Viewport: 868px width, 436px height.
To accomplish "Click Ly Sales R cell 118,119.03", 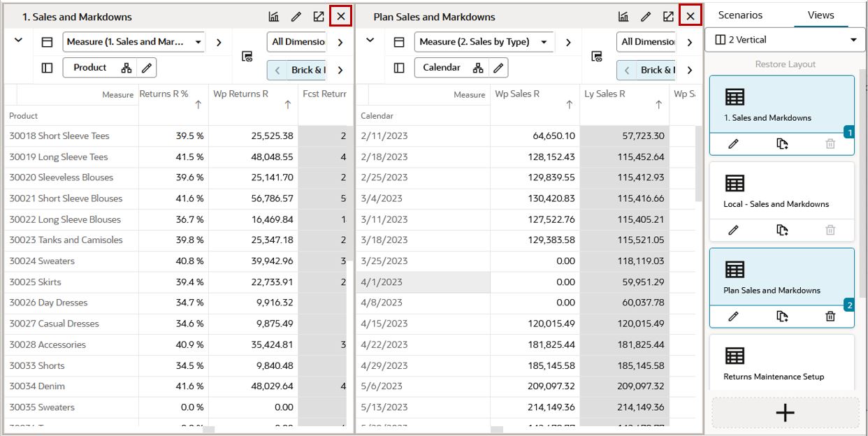I will coord(624,261).
